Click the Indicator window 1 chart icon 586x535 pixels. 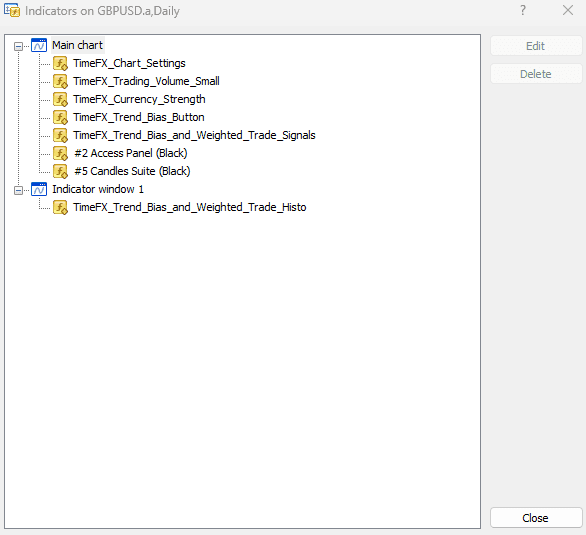pos(39,189)
